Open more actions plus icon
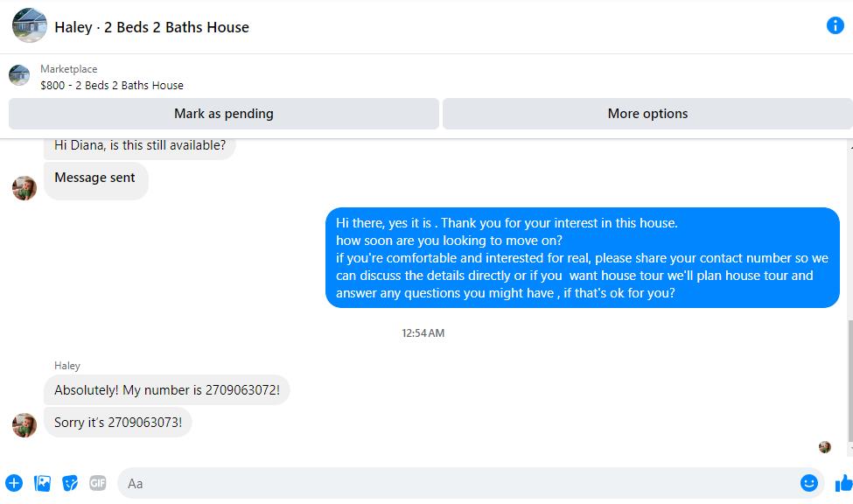The image size is (853, 504). pyautogui.click(x=14, y=483)
